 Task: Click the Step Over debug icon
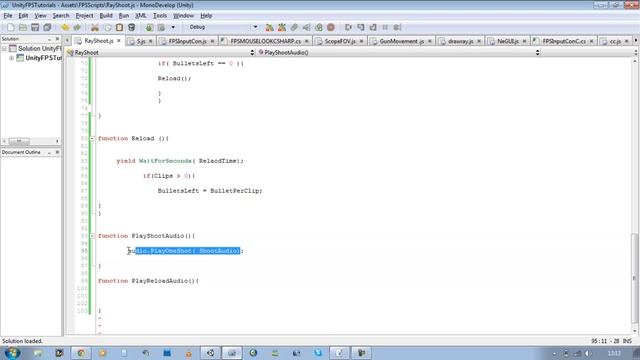pos(348,27)
